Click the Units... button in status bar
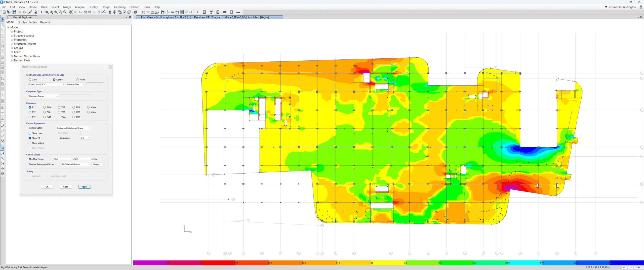Image resolution: width=644 pixels, height=270 pixels. pyautogui.click(x=638, y=267)
